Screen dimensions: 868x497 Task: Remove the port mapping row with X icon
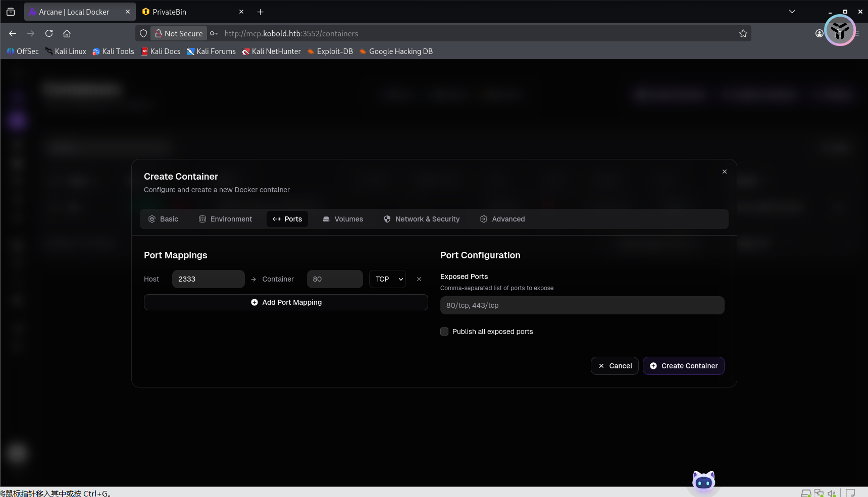coord(419,279)
